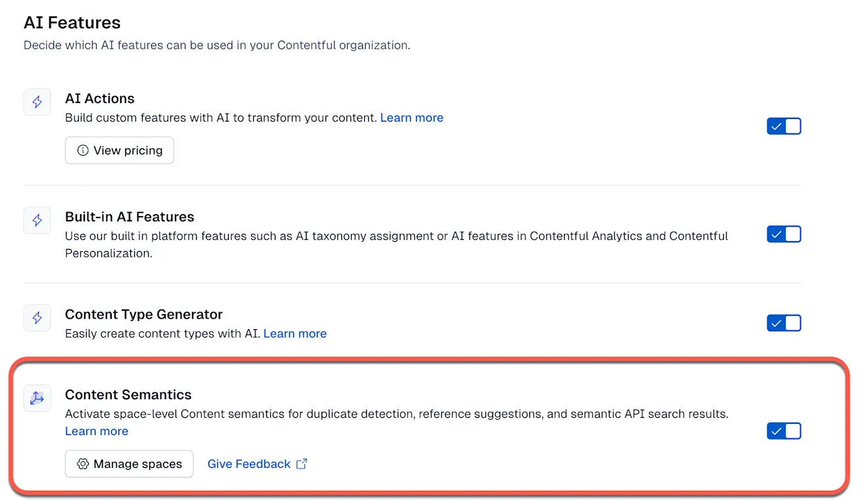
Task: Follow Learn more link under Content Type Generator
Action: [295, 334]
